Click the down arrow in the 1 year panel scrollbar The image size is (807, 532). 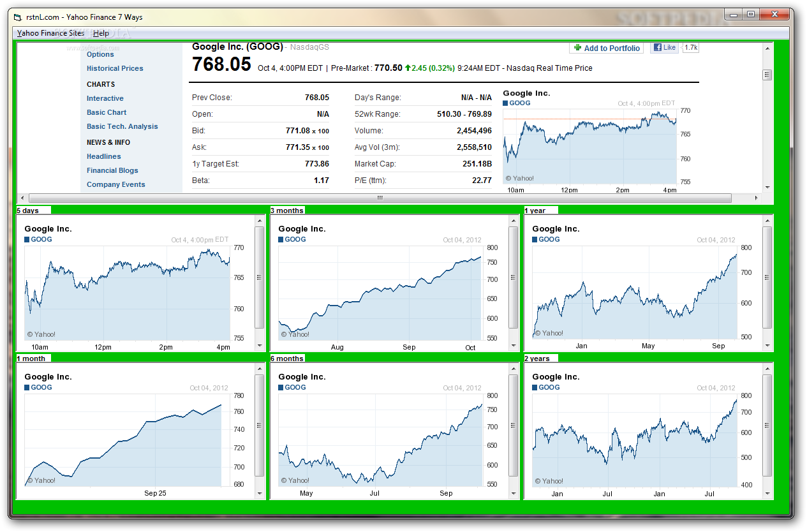click(767, 345)
